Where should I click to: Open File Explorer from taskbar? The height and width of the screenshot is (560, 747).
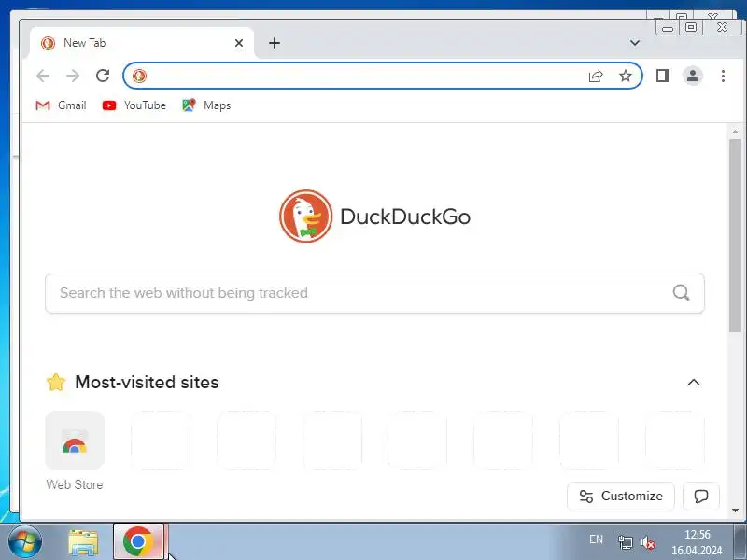click(84, 542)
